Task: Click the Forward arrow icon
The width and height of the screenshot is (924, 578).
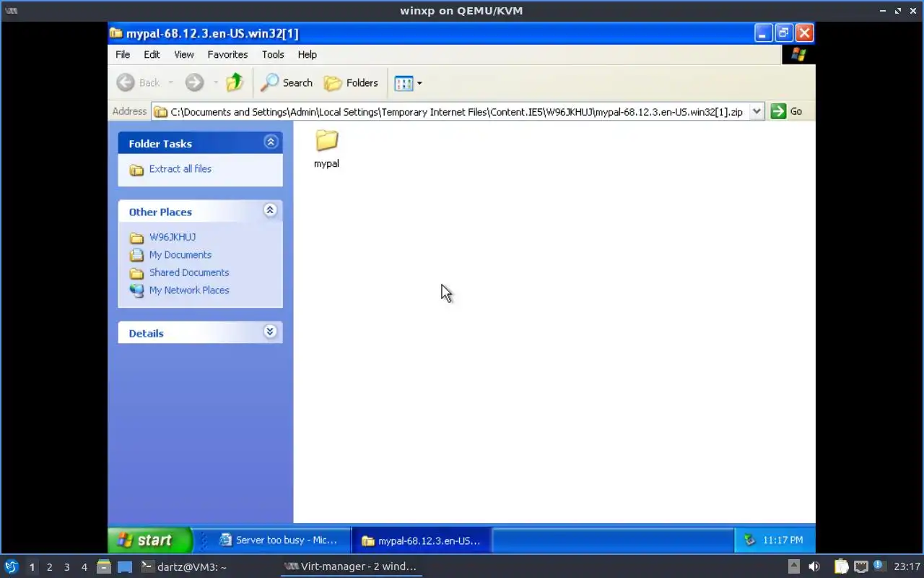Action: 194,82
